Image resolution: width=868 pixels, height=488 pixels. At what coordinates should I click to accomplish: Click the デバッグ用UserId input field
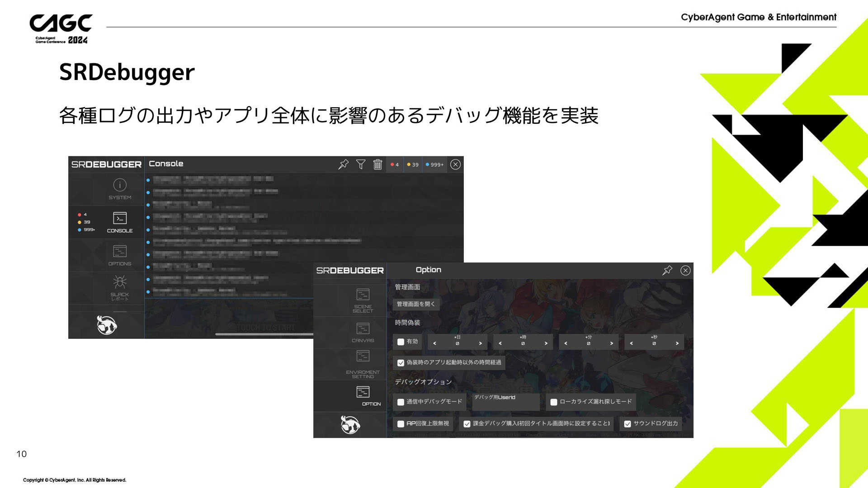505,404
